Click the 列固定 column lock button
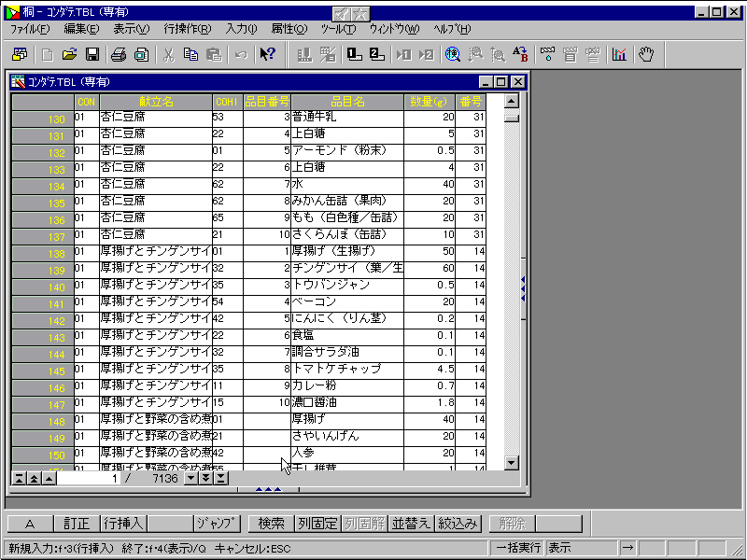 (317, 524)
